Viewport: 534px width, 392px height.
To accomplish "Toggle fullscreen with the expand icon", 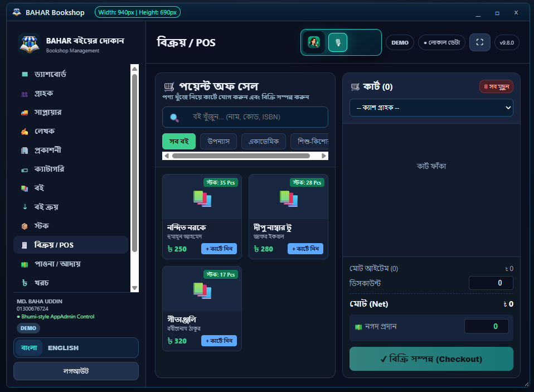I will (x=479, y=42).
